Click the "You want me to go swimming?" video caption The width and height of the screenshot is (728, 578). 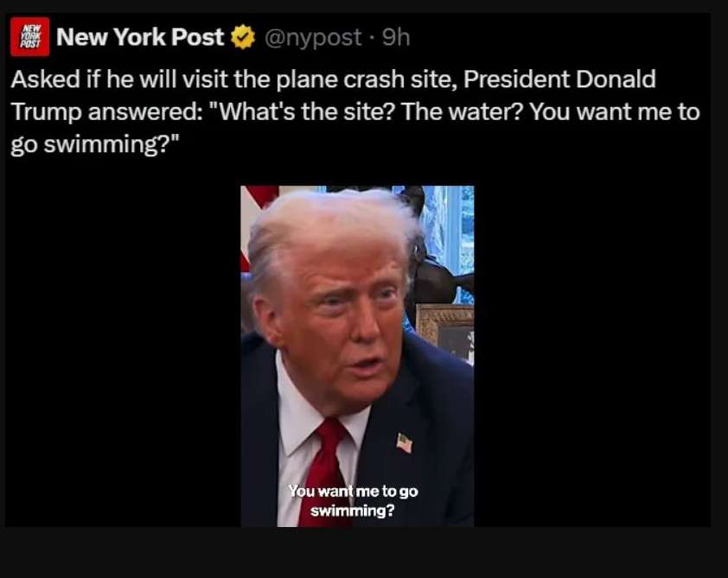pyautogui.click(x=353, y=500)
